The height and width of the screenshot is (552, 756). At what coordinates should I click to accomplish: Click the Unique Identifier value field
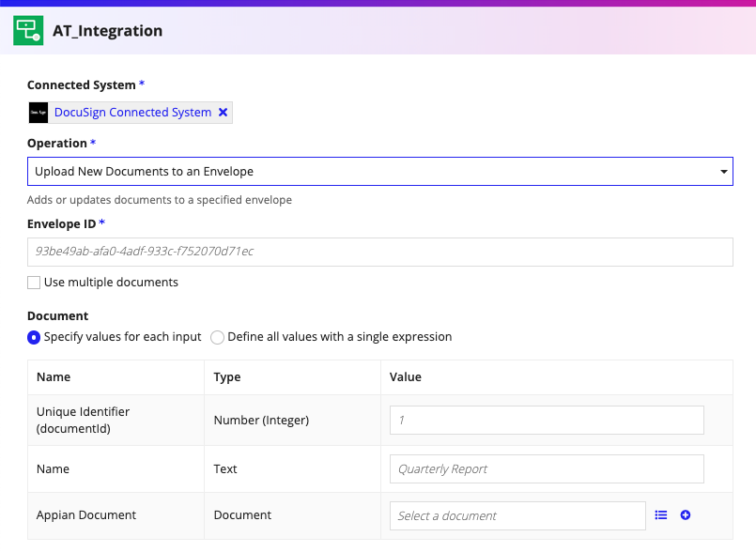point(547,421)
